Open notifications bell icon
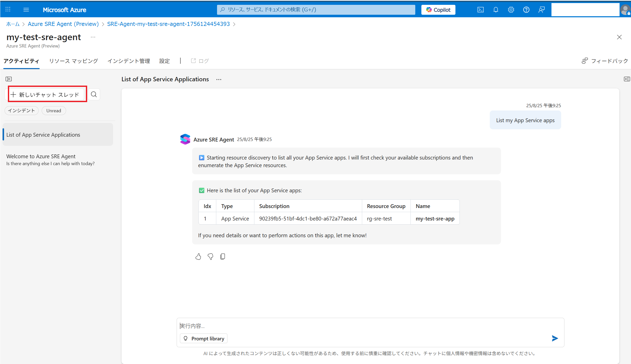The width and height of the screenshot is (631, 364). 496,10
